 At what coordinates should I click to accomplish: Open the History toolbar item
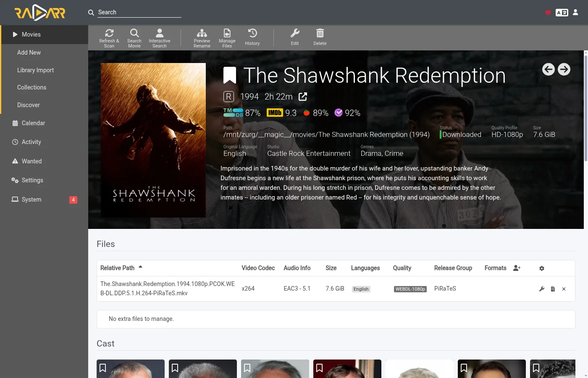pyautogui.click(x=252, y=38)
